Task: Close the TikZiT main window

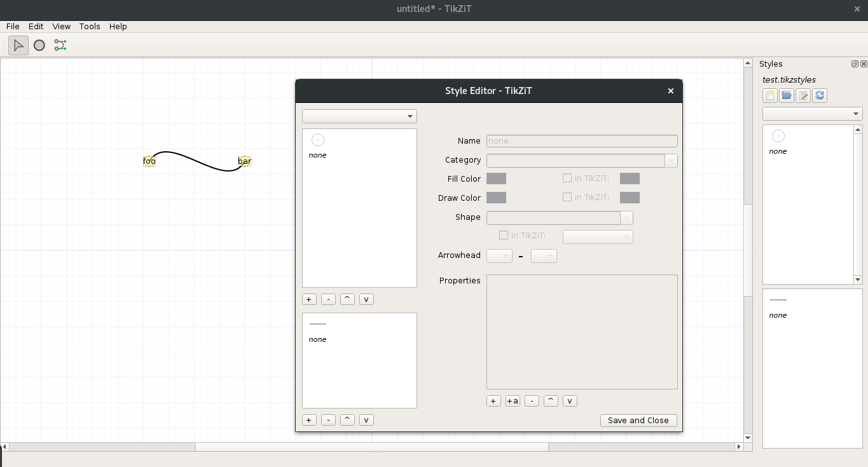Action: coord(856,9)
